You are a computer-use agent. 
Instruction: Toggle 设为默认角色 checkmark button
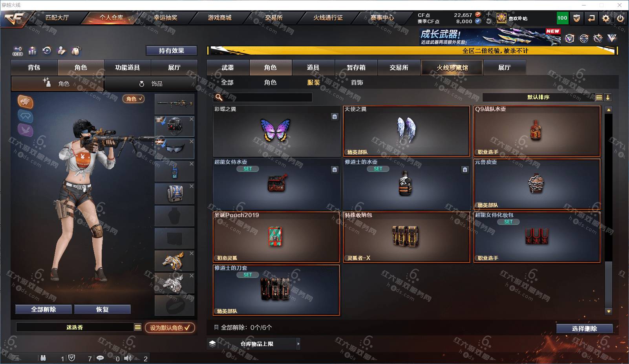tap(170, 327)
